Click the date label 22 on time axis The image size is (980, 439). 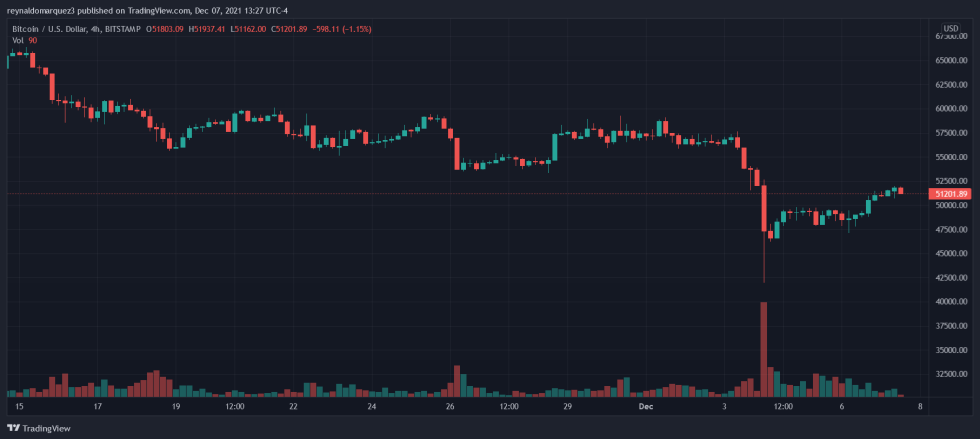coord(293,406)
